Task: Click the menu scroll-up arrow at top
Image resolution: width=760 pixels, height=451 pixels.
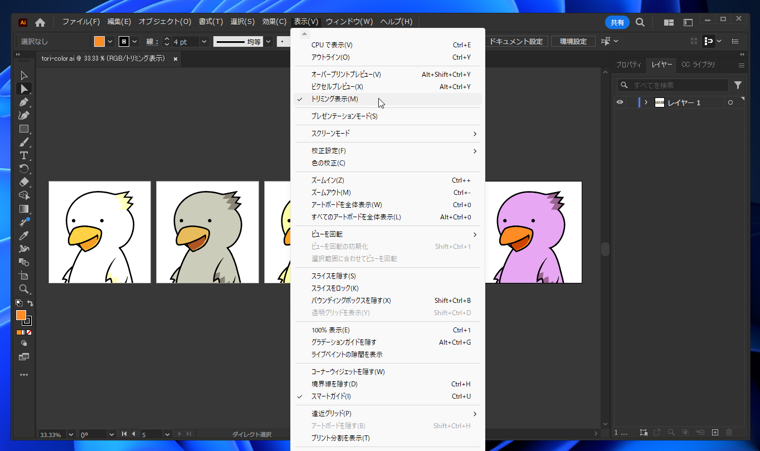Action: coord(304,34)
